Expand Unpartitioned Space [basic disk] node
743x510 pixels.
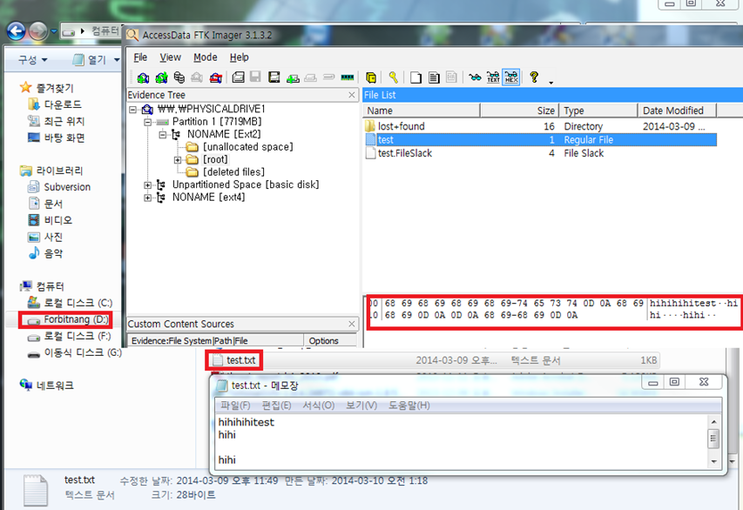pos(148,185)
